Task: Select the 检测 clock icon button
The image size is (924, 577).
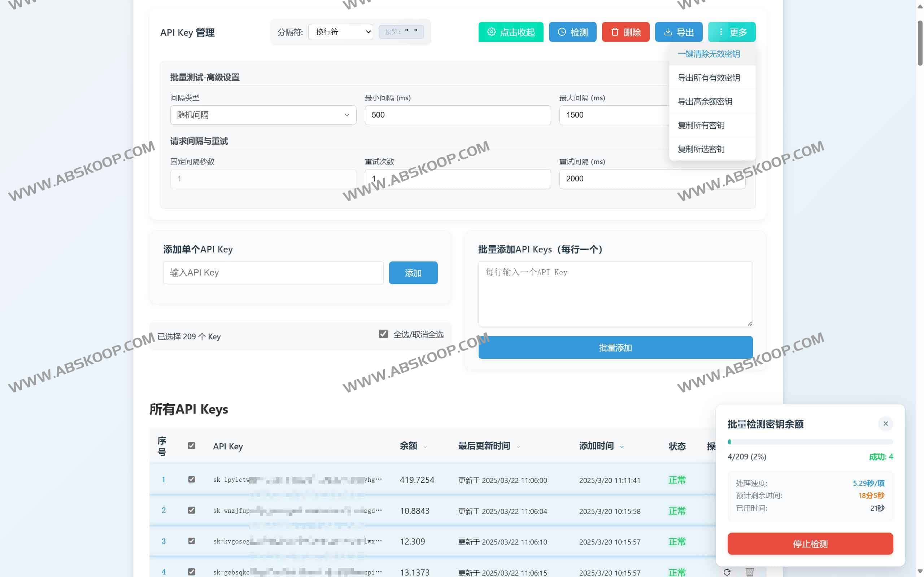Action: click(561, 32)
